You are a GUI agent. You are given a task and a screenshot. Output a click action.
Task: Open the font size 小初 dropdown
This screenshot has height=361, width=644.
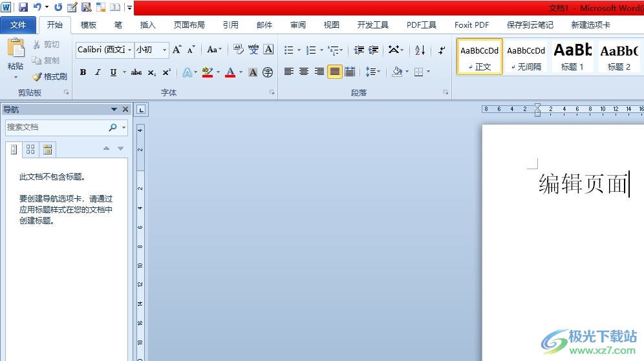(164, 50)
